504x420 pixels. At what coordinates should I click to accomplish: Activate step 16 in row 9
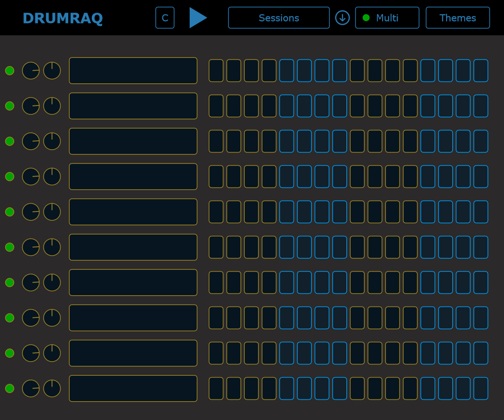click(x=481, y=353)
